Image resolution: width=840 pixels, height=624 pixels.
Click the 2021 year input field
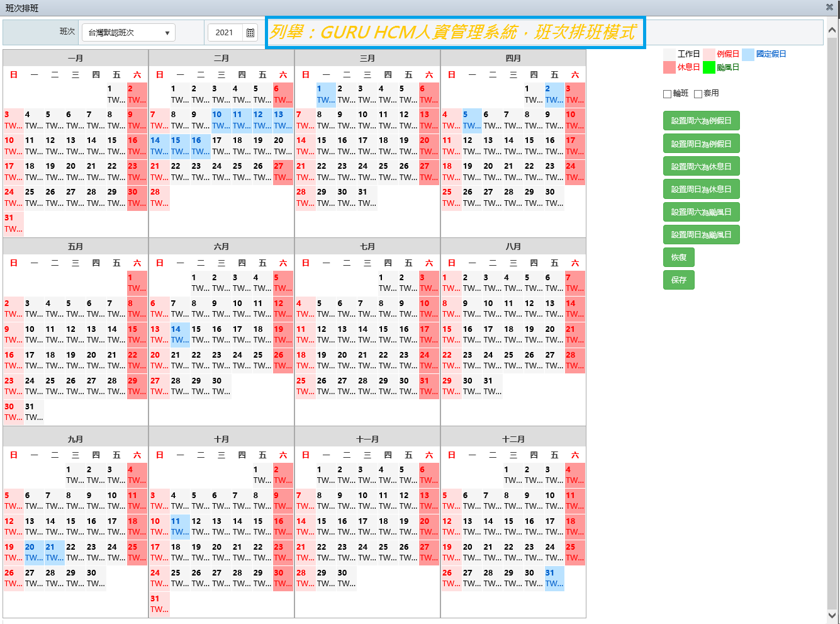point(225,32)
